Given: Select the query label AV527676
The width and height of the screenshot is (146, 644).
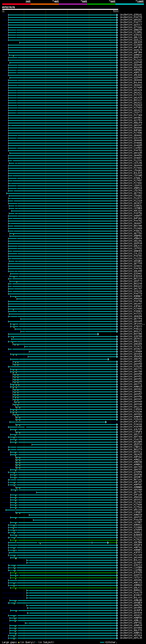Looking at the screenshot, I should click(8, 8).
